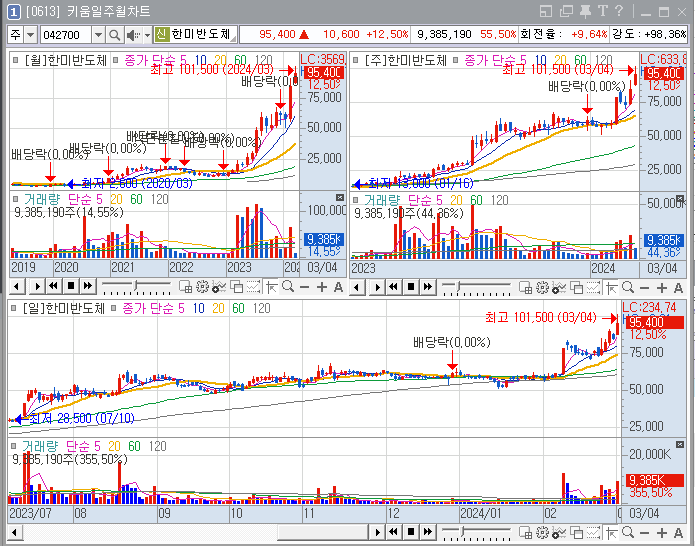Toggle weekly chart 거래량 marker box
The width and height of the screenshot is (695, 546).
coord(355,200)
